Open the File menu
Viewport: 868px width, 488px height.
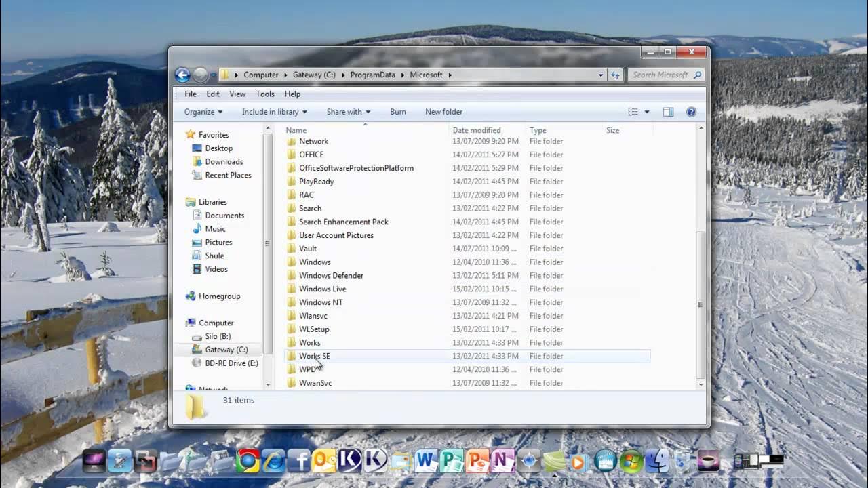coord(191,94)
